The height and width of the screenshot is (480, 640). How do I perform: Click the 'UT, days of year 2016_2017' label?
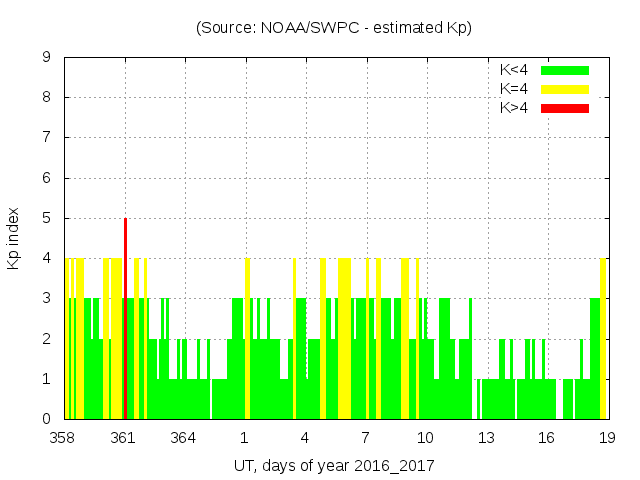pyautogui.click(x=334, y=465)
